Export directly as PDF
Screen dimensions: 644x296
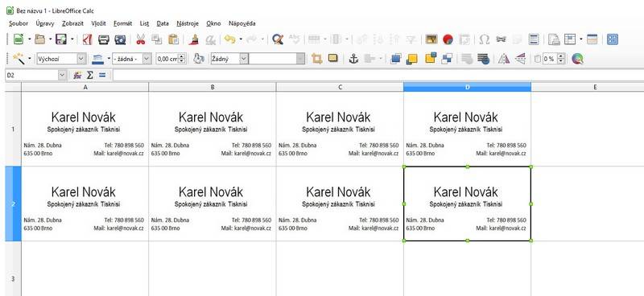pyautogui.click(x=88, y=39)
